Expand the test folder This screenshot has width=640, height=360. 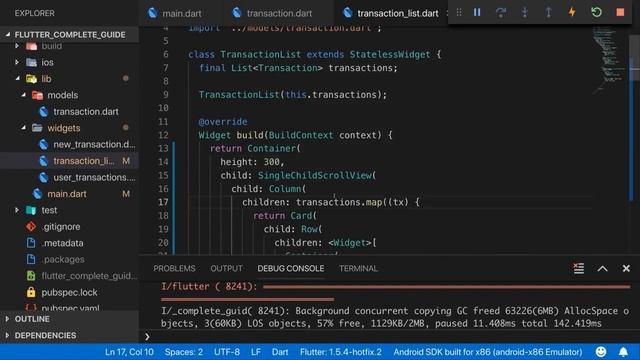(x=17, y=210)
